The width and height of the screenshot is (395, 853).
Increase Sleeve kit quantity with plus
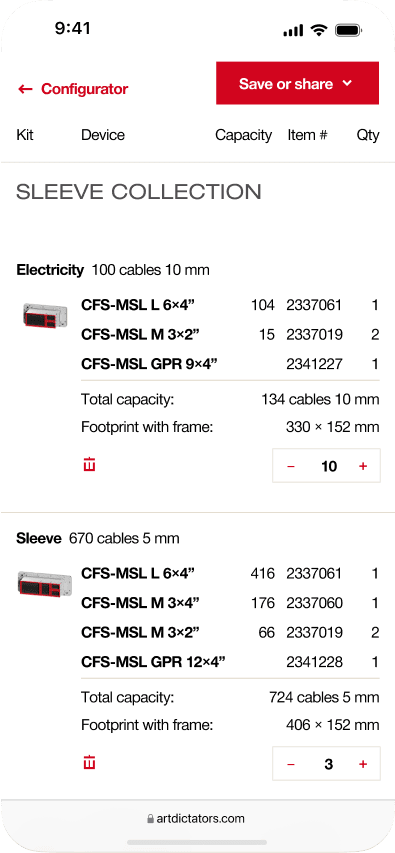click(363, 764)
